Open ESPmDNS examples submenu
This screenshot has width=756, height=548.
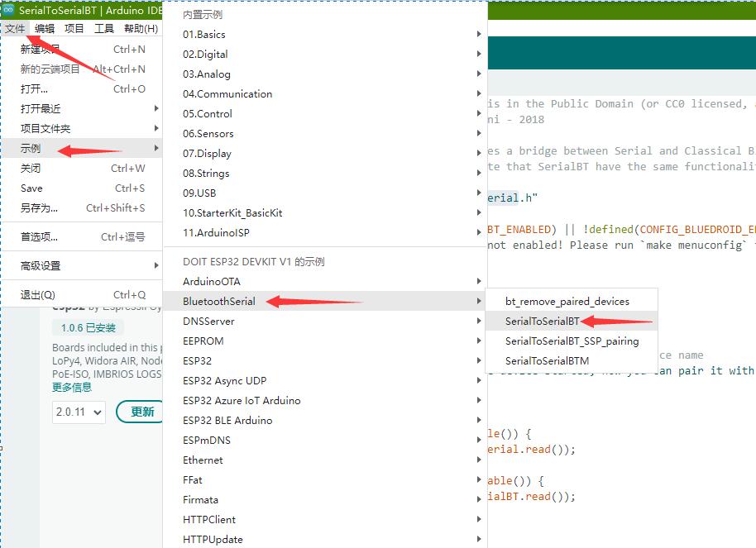(325, 440)
